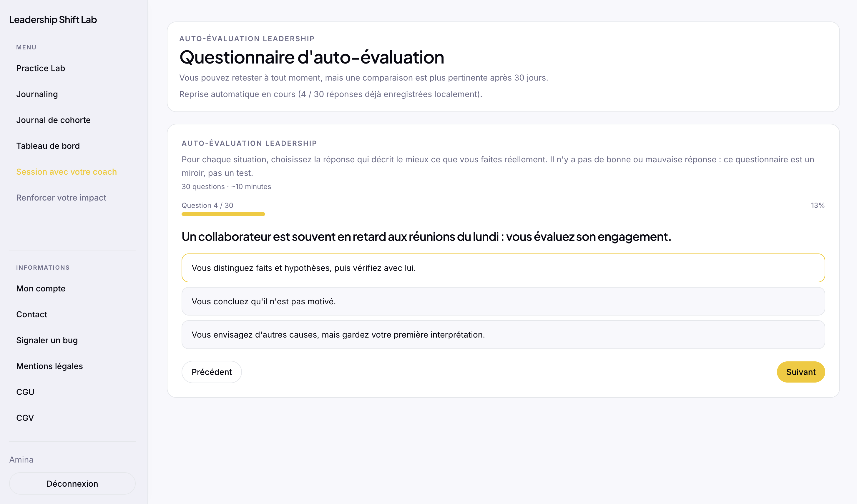Go back with the Précédent button
This screenshot has height=504, width=857.
coord(212,372)
